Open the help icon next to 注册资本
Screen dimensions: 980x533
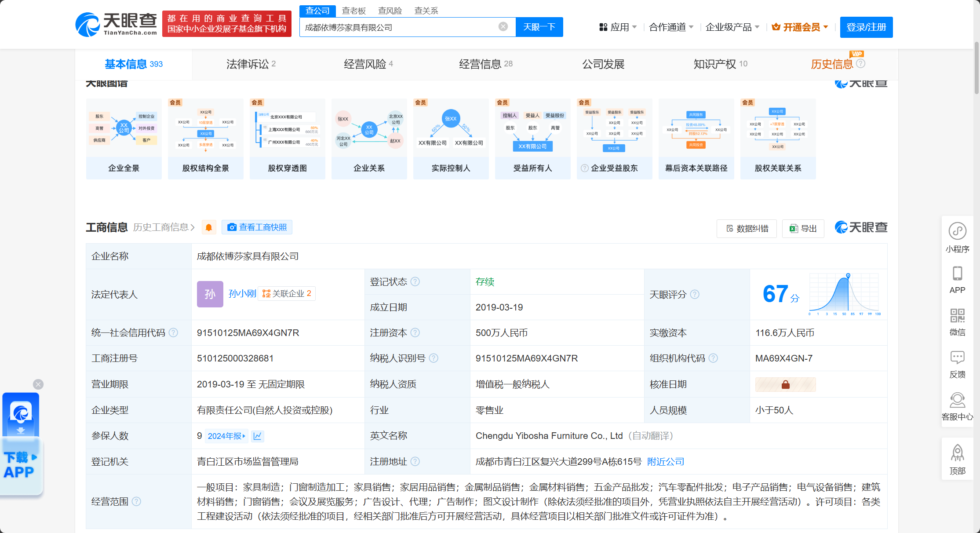[415, 332]
